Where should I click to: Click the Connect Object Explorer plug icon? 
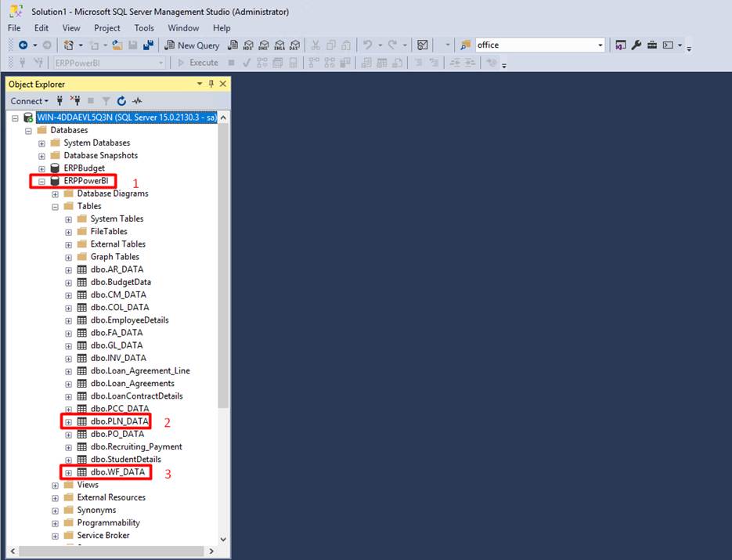click(59, 100)
